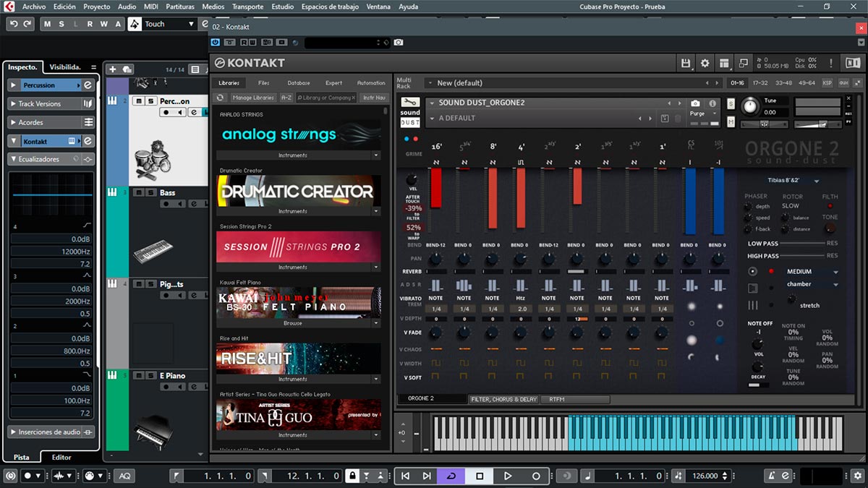Screen dimensions: 868x488
Task: Open FILTER, CHORUS & DELAY page tab
Action: click(x=504, y=399)
